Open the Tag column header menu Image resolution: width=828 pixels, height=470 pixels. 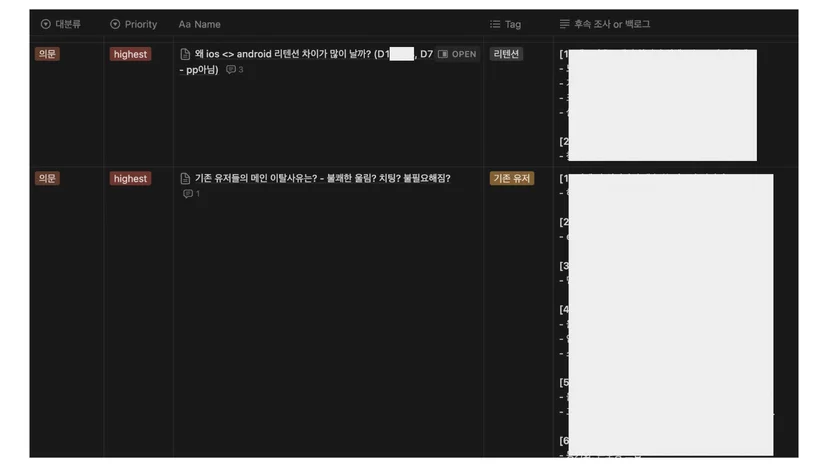(505, 24)
